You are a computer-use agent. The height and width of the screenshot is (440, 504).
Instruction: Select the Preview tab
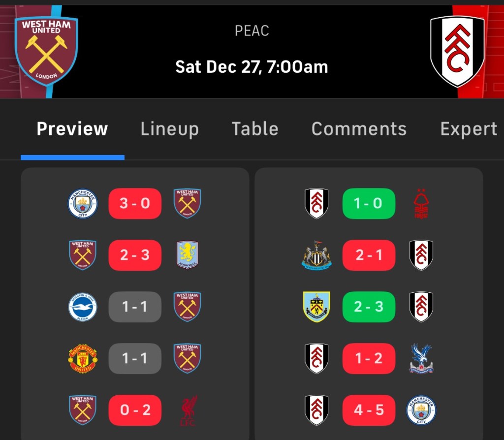pos(72,129)
